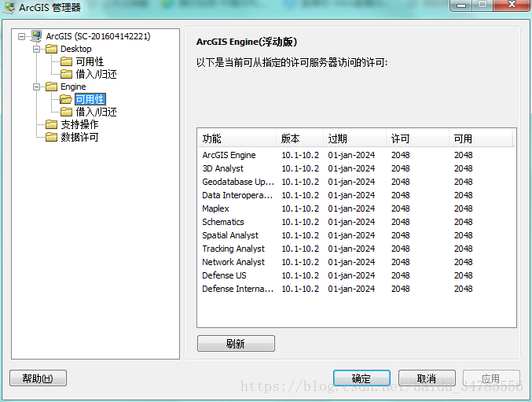Collapse the Desktop tree node
This screenshot has width=532, height=402.
(x=36, y=49)
